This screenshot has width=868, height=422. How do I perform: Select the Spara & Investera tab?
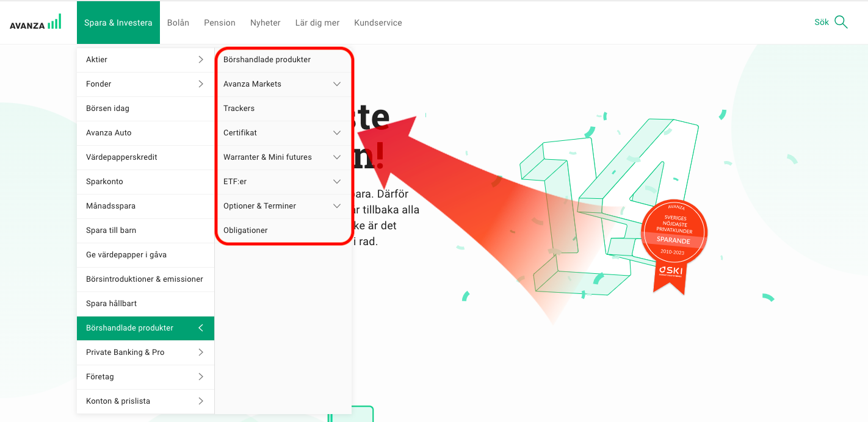pyautogui.click(x=118, y=23)
